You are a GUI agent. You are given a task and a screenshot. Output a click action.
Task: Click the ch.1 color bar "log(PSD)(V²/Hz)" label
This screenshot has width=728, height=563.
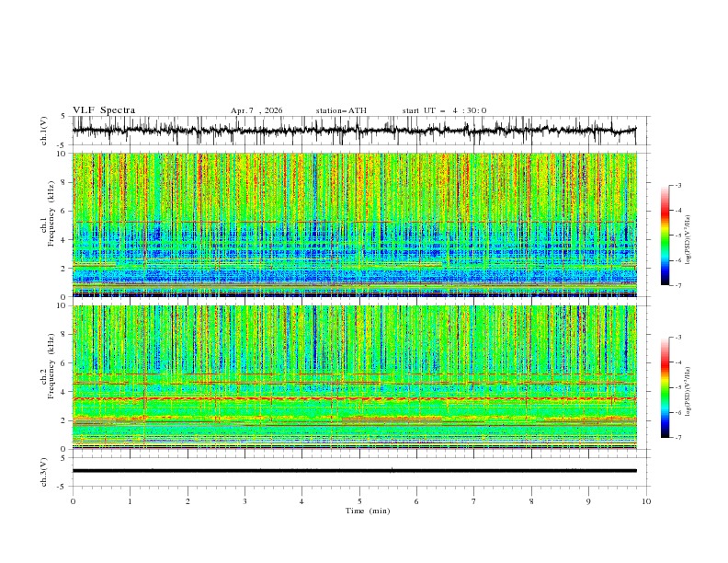[688, 240]
